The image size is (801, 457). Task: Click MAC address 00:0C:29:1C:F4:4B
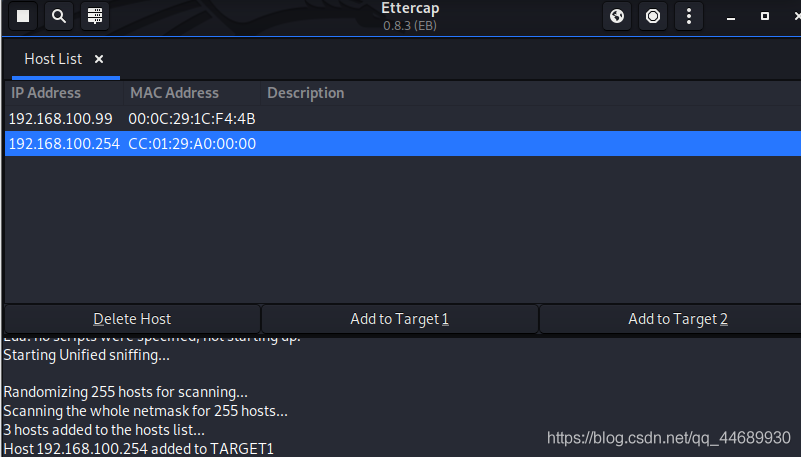pyautogui.click(x=192, y=119)
